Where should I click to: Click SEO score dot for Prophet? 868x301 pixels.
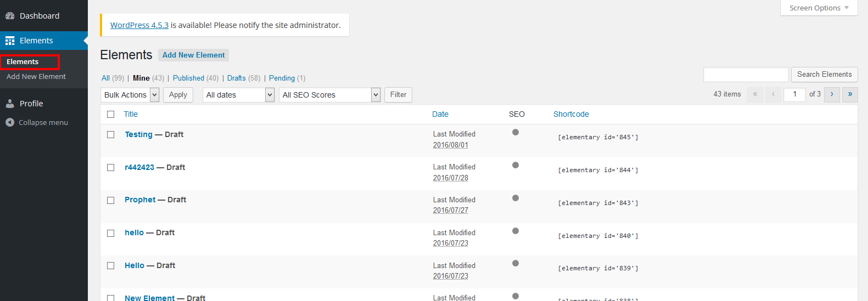click(516, 198)
